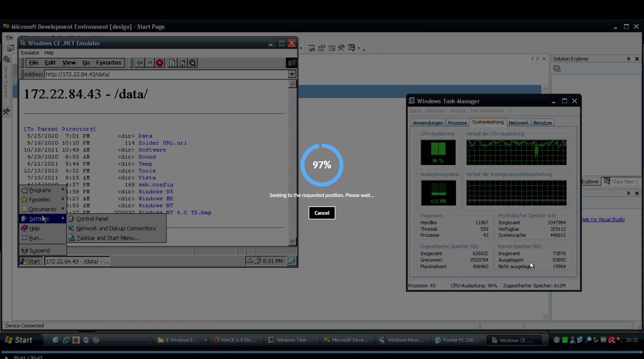
Task: Open the Go menu in CE browser
Action: point(86,63)
